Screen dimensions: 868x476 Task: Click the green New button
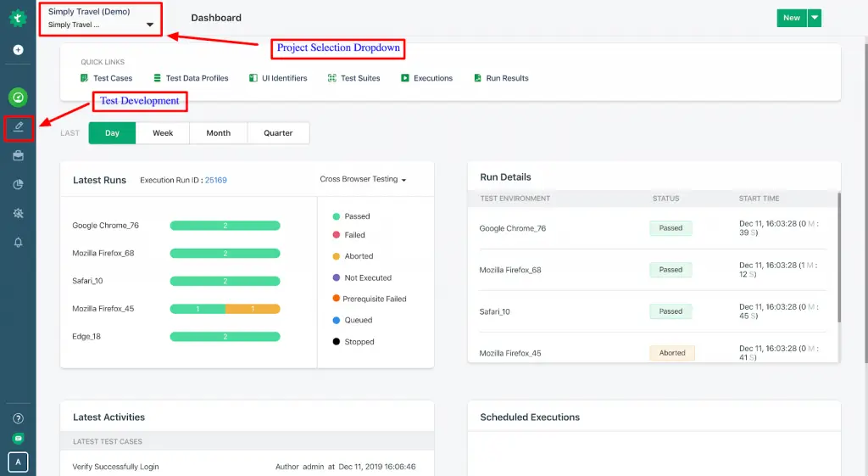coord(791,18)
